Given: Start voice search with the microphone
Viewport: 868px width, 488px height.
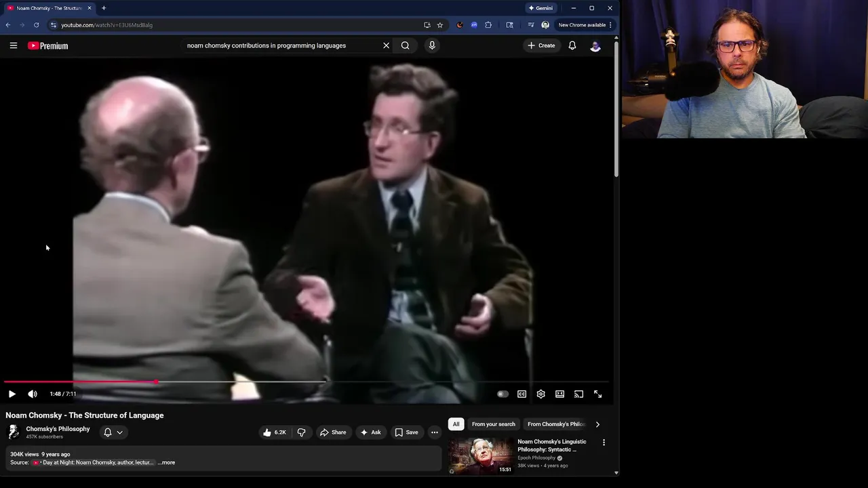Looking at the screenshot, I should [432, 45].
